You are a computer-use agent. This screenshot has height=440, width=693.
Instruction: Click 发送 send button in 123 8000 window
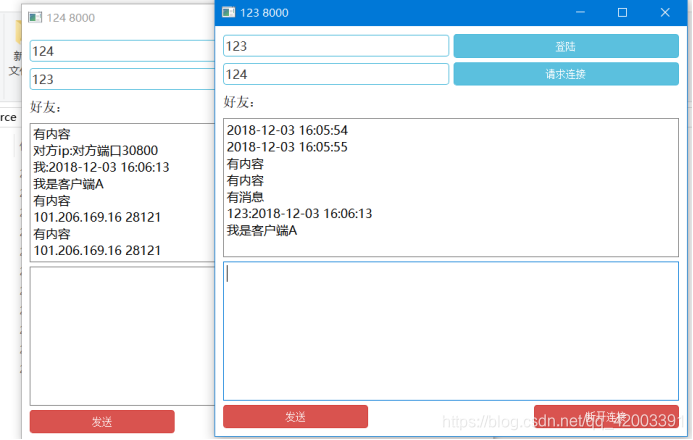(295, 417)
